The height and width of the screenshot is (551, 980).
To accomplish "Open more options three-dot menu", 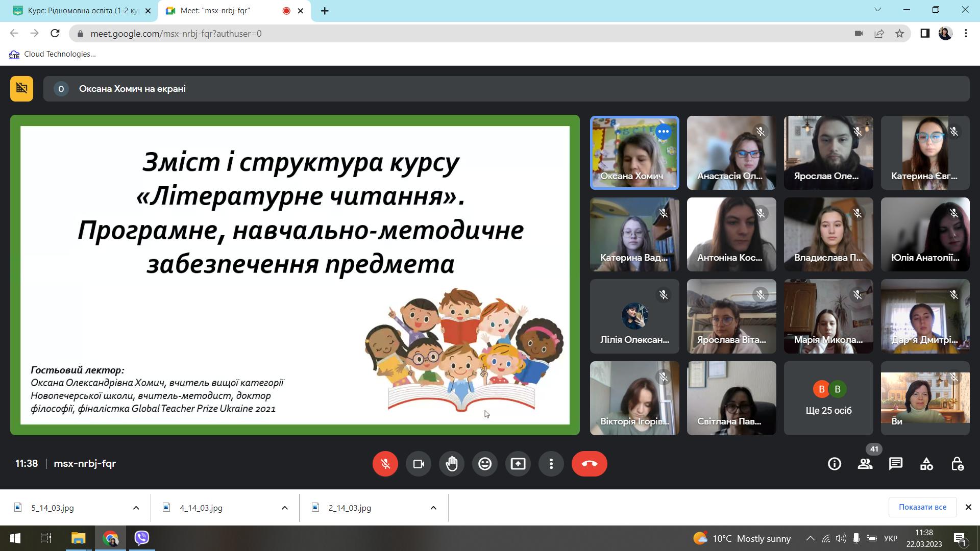I will pos(551,464).
